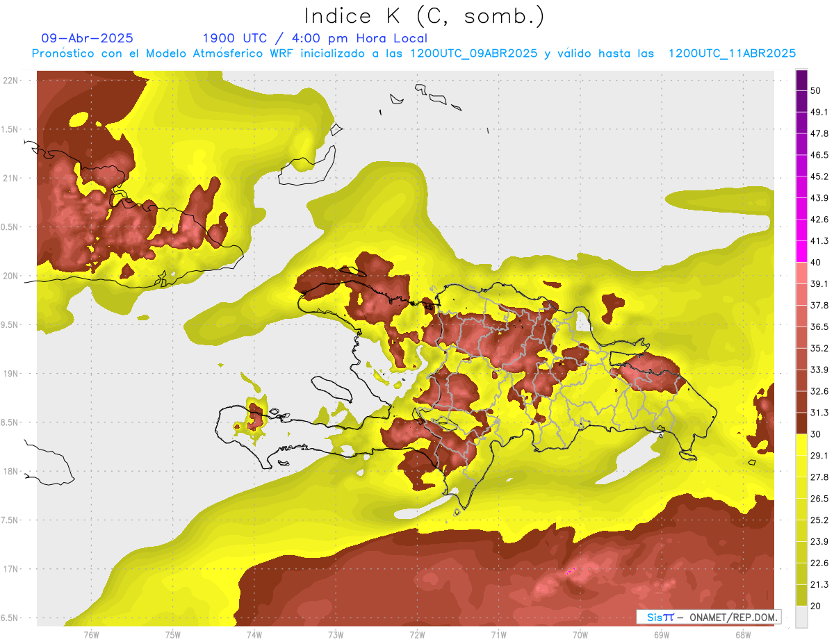
Task: Click the 'Indice K (C, somb.)' chart title
Action: coord(424,16)
